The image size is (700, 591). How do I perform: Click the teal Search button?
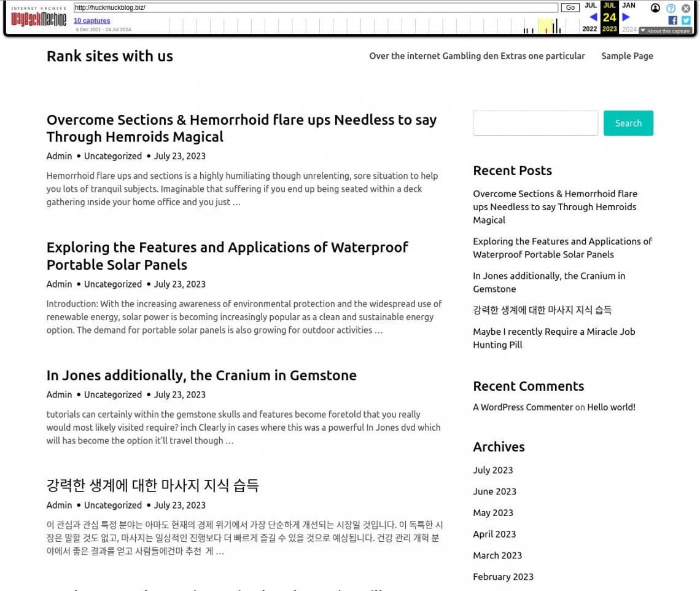pyautogui.click(x=628, y=123)
